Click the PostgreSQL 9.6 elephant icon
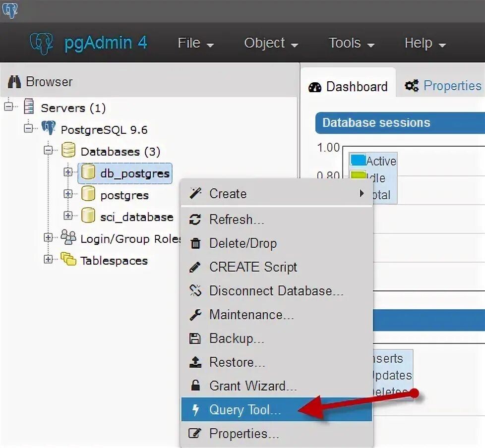 49,127
